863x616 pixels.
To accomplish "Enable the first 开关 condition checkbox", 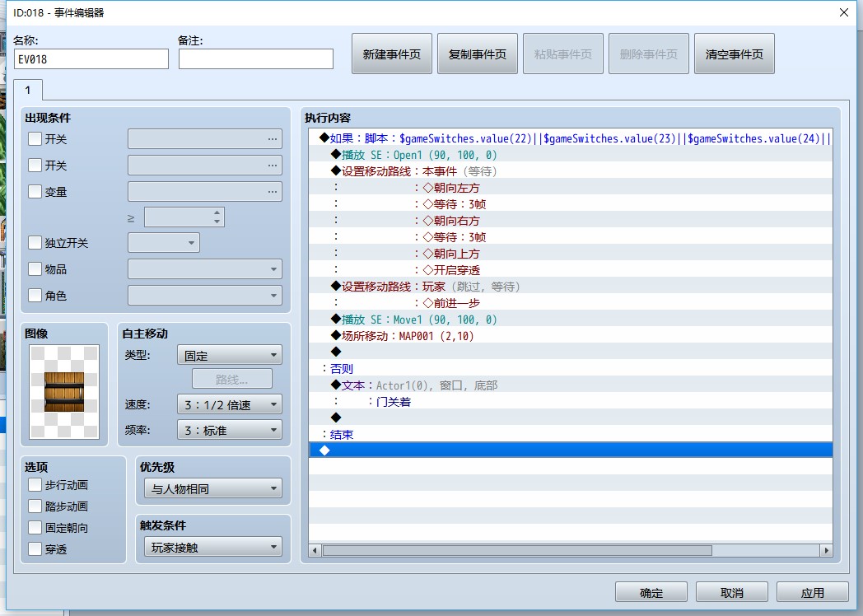I will click(x=35, y=138).
